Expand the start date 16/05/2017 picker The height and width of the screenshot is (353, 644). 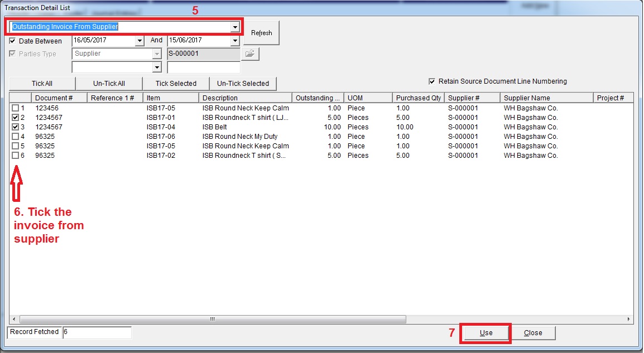[140, 41]
